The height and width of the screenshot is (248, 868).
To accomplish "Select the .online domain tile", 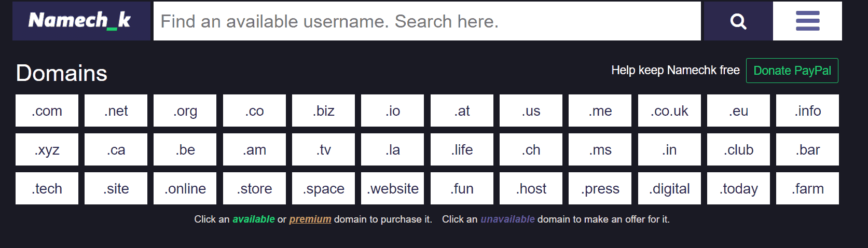I will click(x=185, y=188).
